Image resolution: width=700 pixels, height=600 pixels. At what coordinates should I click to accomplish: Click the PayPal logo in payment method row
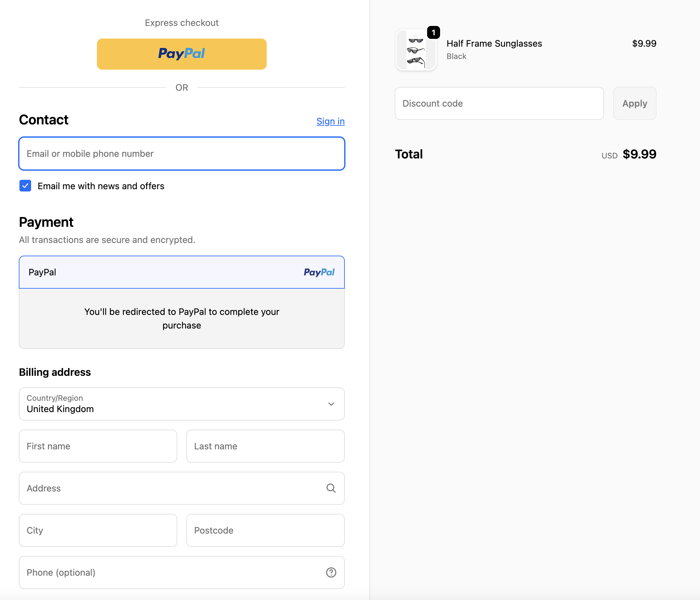(319, 272)
